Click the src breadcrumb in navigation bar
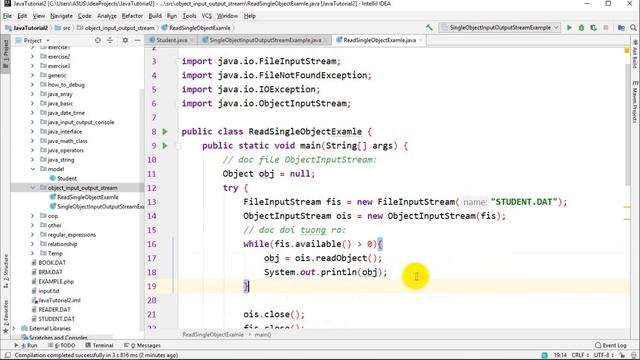Image resolution: width=640 pixels, height=360 pixels. 62,28
